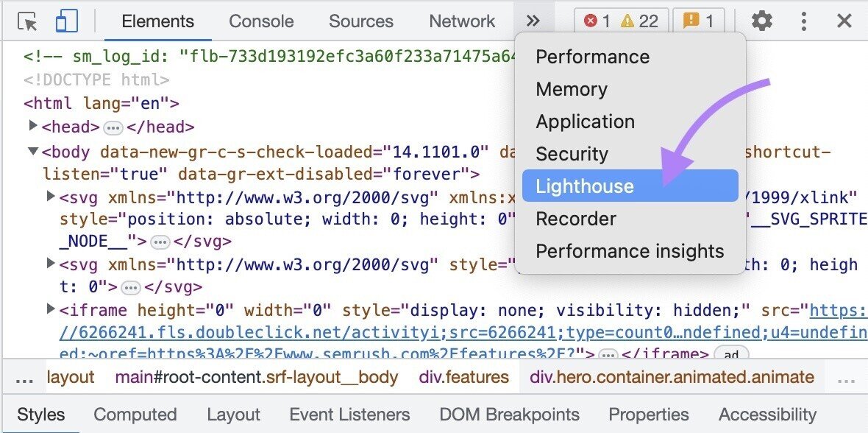
Task: Open the Customize DevTools three-dot menu
Action: pyautogui.click(x=805, y=21)
